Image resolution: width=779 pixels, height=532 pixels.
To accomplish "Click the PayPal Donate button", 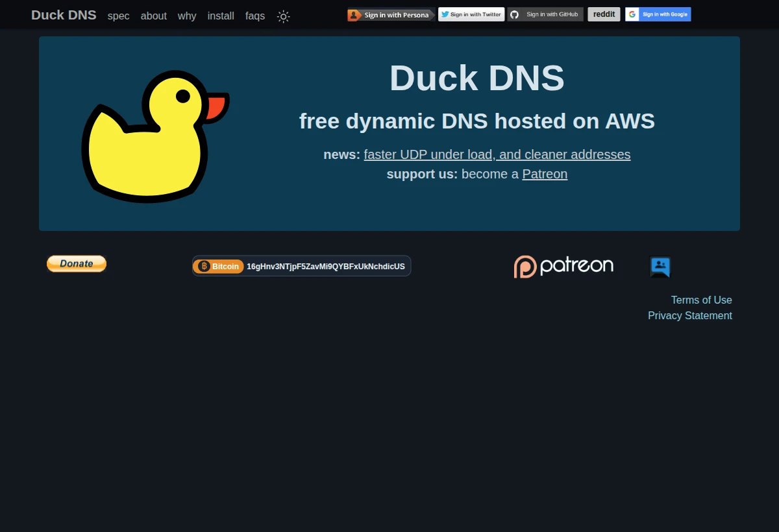I will pyautogui.click(x=77, y=263).
